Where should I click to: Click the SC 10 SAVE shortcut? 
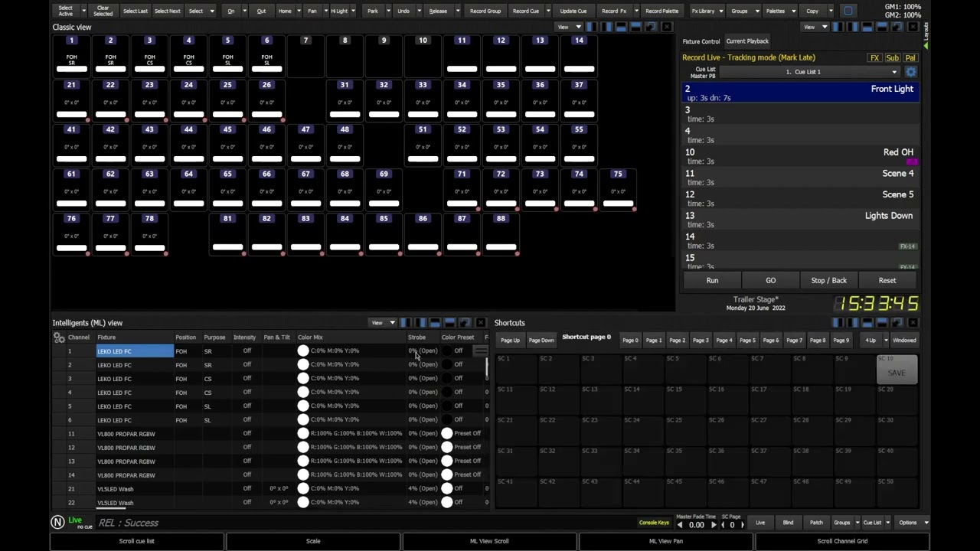pos(897,370)
